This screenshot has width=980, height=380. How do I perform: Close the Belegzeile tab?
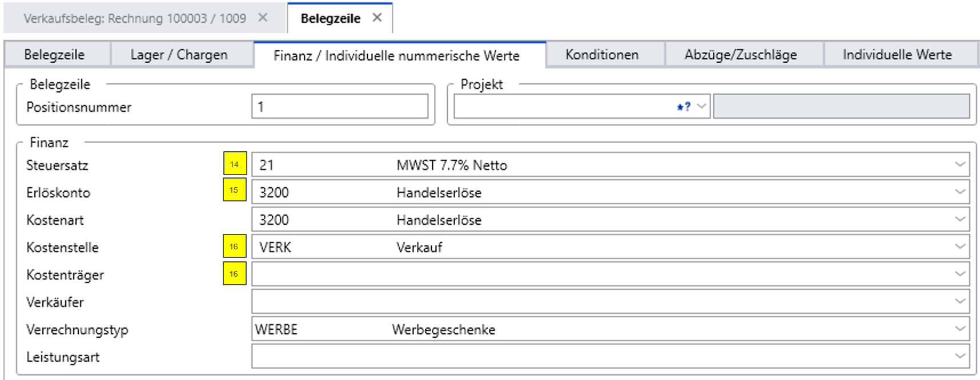coord(377,18)
